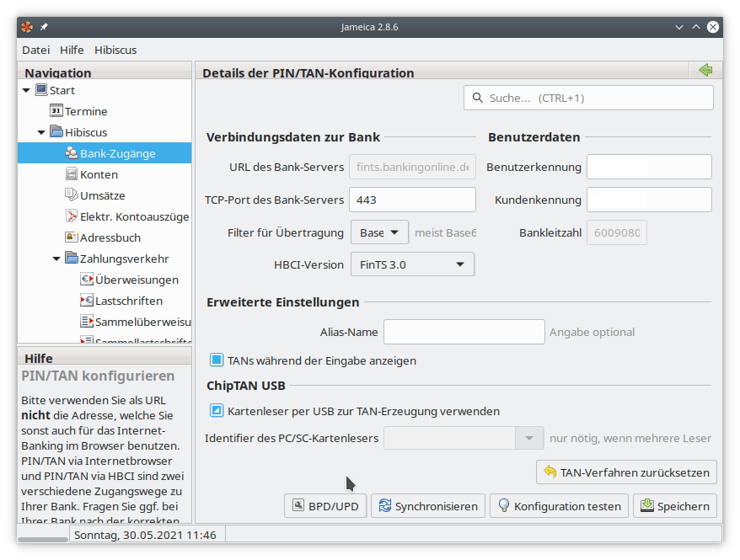Click the TAN-Verfahren zurücksetzen undo arrow icon

coord(550,472)
